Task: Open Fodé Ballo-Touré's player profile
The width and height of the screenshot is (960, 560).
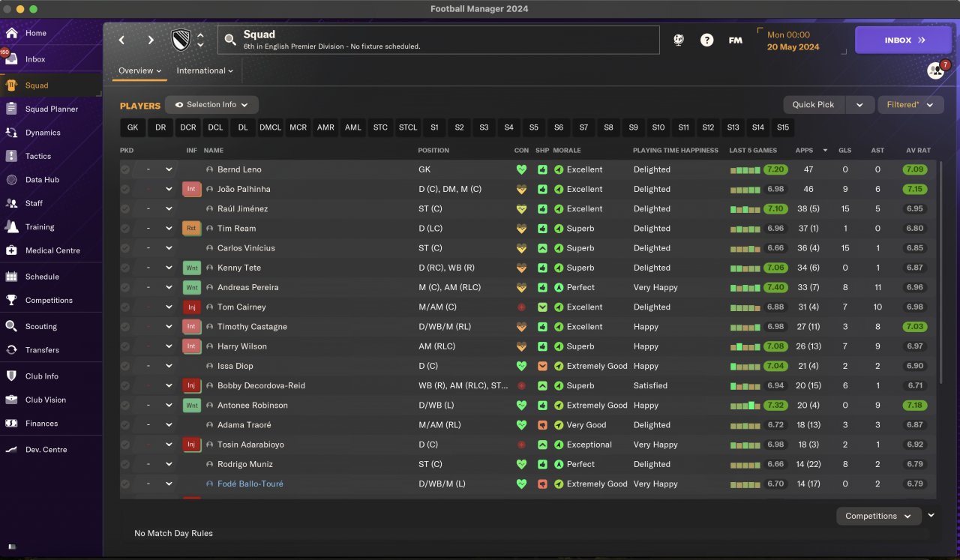Action: click(250, 484)
